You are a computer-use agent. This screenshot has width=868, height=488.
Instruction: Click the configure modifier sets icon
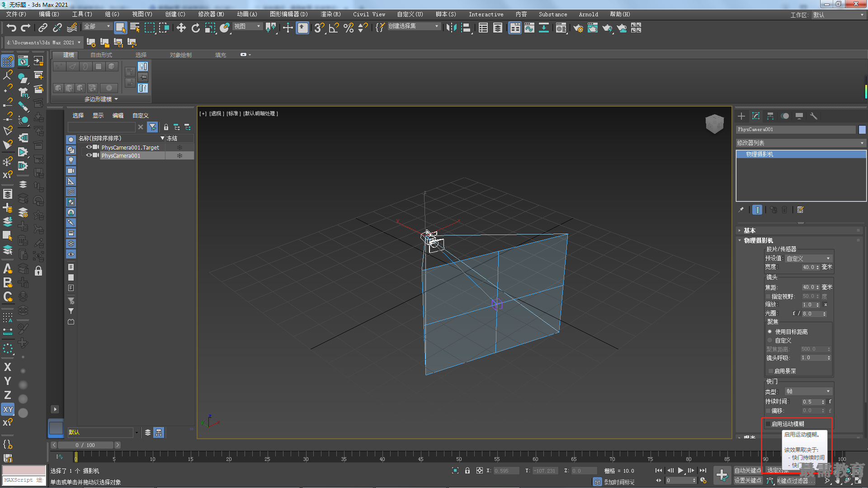point(801,210)
